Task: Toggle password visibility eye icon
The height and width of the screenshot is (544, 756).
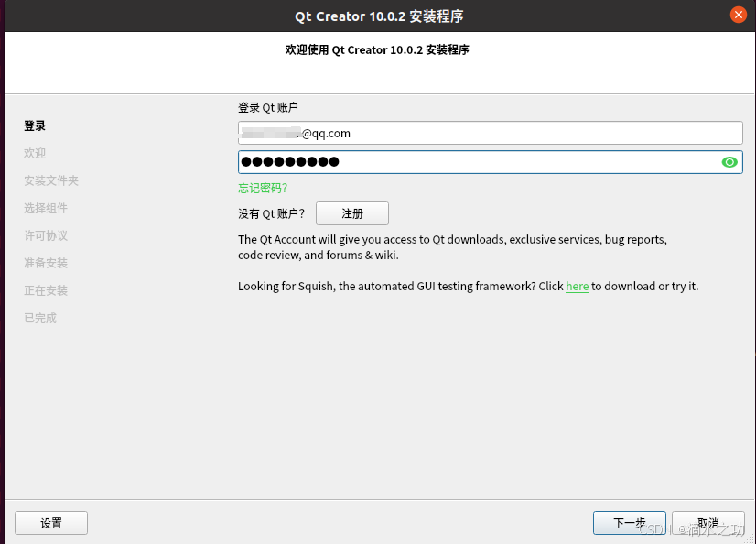Action: point(729,162)
